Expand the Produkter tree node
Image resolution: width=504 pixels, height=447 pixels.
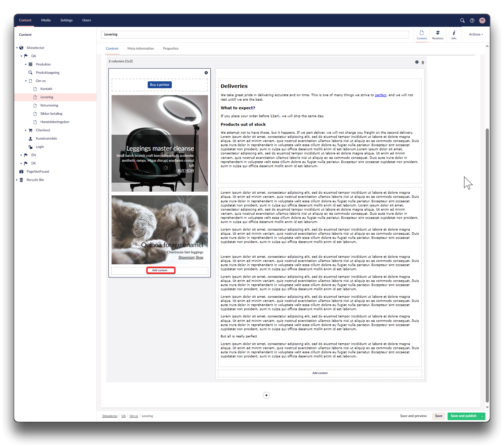[x=26, y=64]
